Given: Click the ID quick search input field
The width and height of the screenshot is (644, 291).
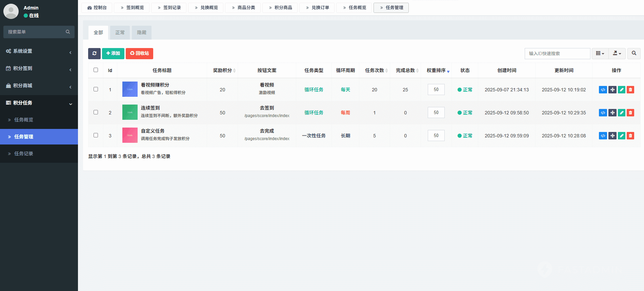Looking at the screenshot, I should tap(557, 53).
